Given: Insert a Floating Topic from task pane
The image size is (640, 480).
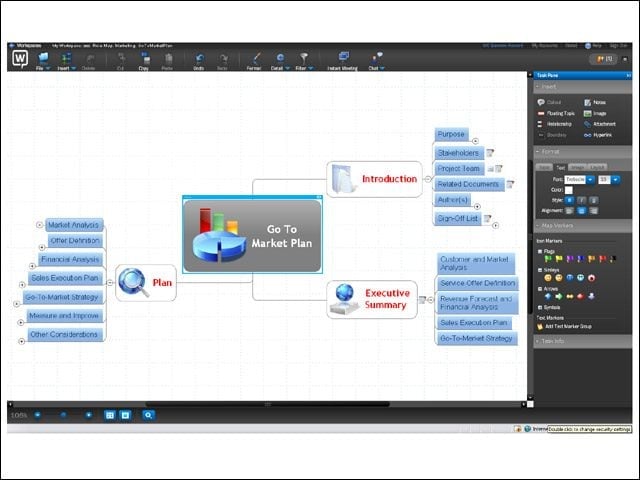Looking at the screenshot, I should tap(556, 113).
